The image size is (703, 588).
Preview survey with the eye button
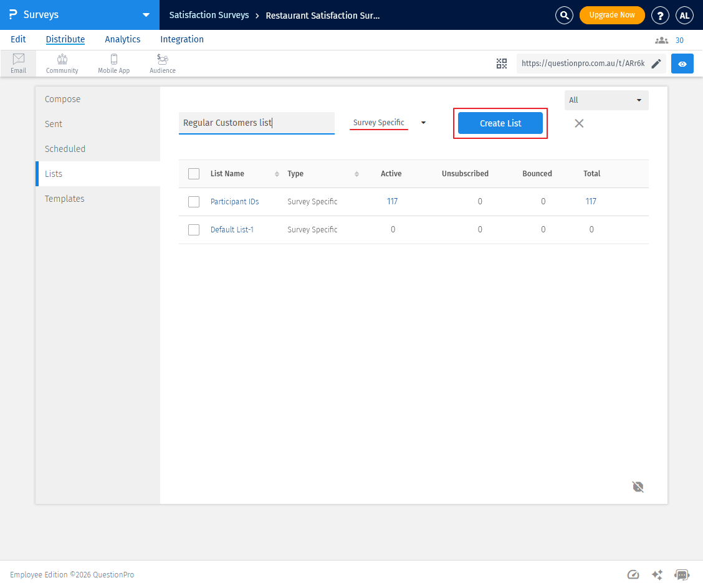(682, 64)
